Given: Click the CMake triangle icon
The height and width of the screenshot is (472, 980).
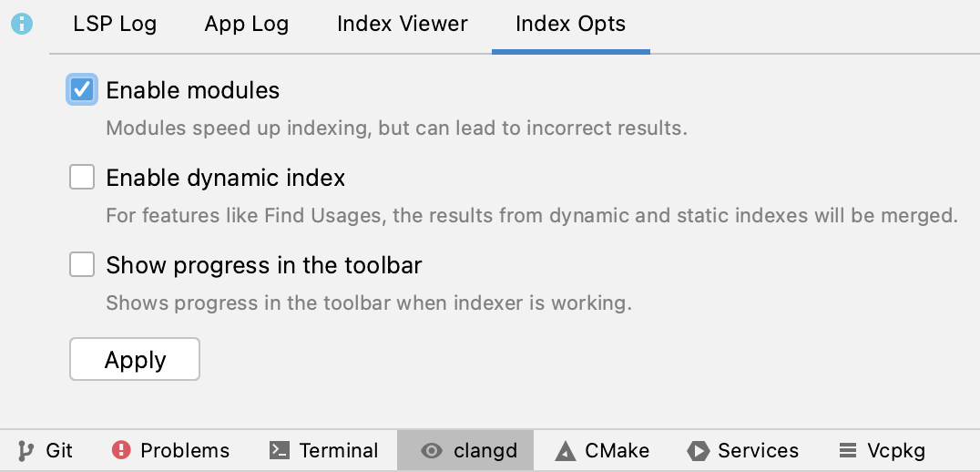Looking at the screenshot, I should click(x=566, y=451).
